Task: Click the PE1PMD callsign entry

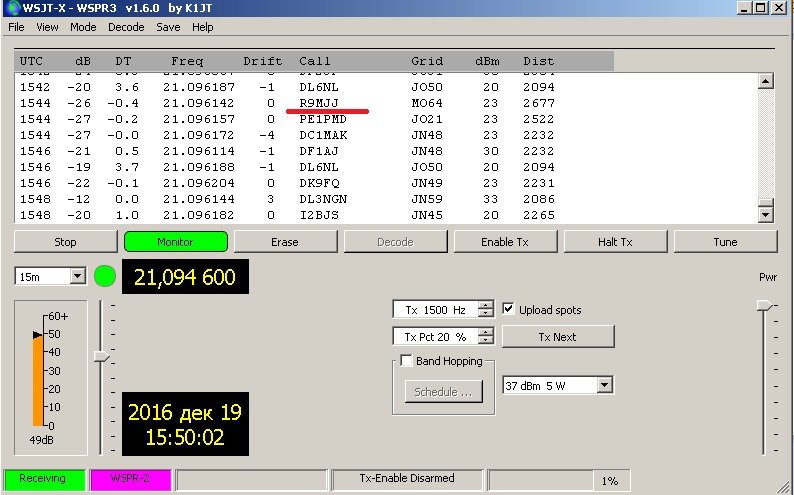Action: point(323,119)
